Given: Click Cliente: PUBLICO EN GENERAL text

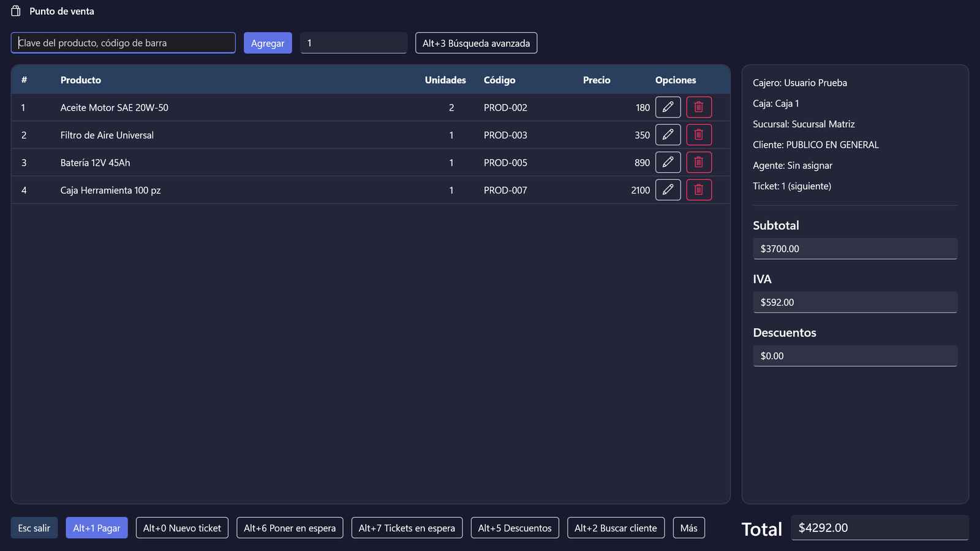Looking at the screenshot, I should click(x=816, y=145).
